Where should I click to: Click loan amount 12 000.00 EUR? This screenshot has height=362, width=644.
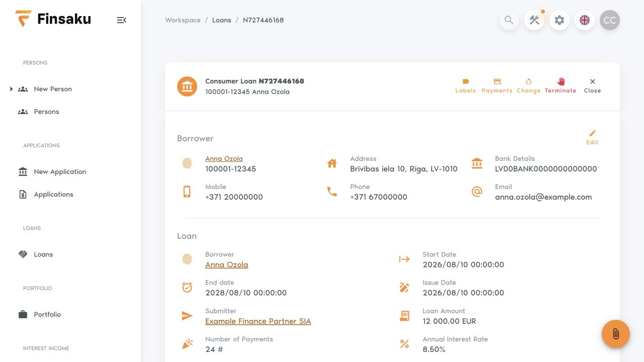[449, 321]
